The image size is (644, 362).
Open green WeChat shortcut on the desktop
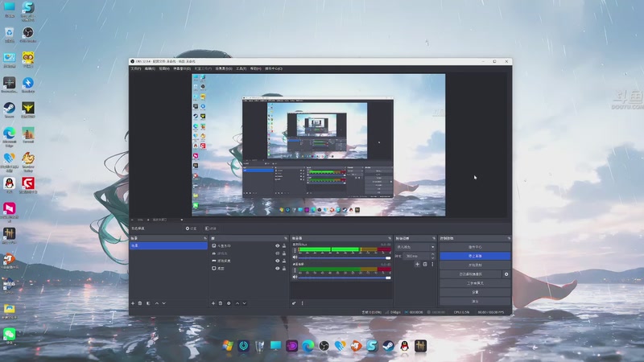[9, 335]
